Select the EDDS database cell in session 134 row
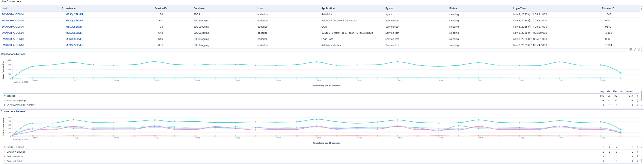 [197, 15]
